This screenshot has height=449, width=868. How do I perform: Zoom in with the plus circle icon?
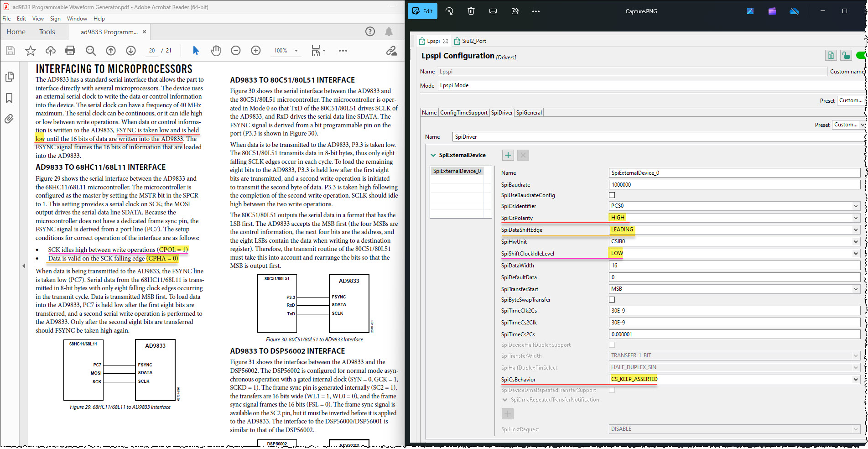tap(256, 51)
